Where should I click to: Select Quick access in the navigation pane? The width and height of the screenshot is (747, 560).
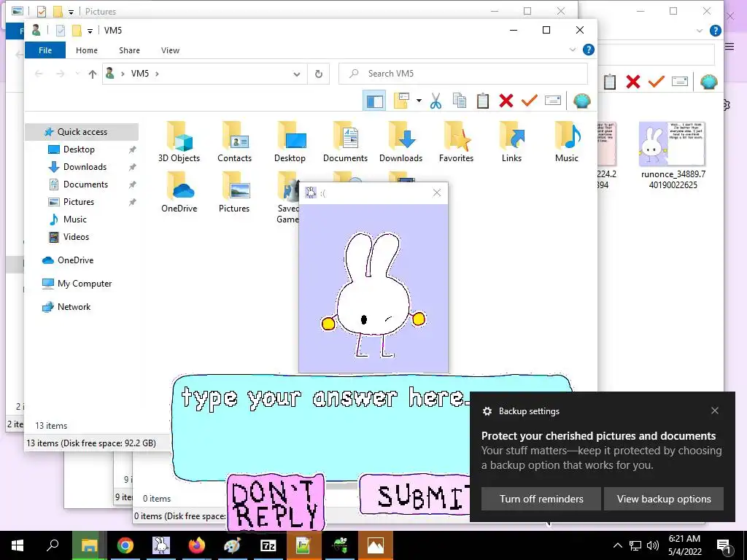82,132
